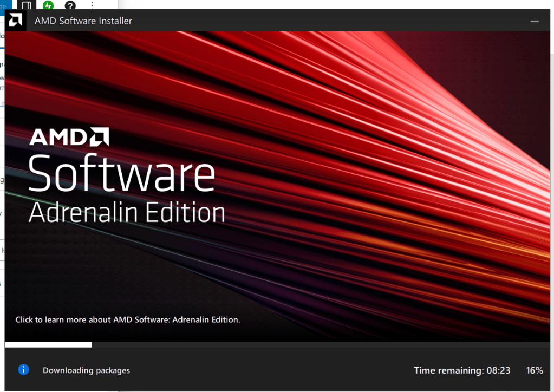
Task: Click the 16% progress percentage
Action: click(x=534, y=370)
